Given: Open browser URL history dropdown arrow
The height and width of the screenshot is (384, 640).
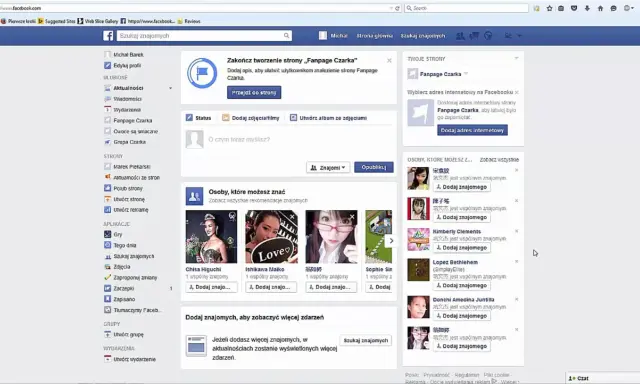Looking at the screenshot, I should pos(391,8).
